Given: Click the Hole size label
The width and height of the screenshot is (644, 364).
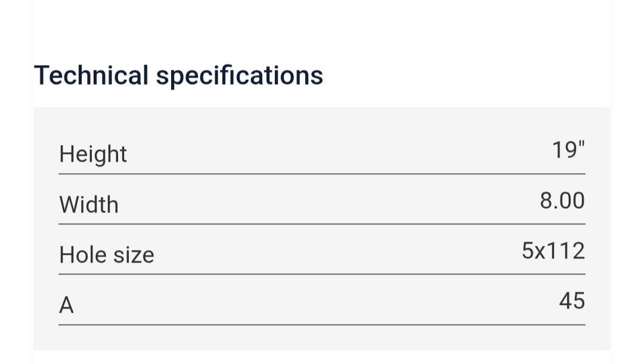Looking at the screenshot, I should point(107,255).
